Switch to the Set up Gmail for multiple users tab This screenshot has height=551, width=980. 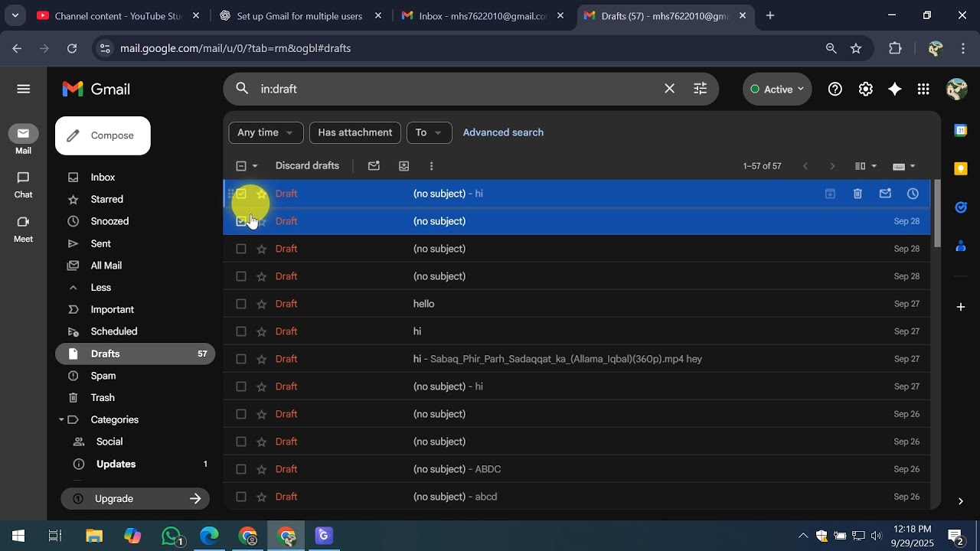point(300,15)
